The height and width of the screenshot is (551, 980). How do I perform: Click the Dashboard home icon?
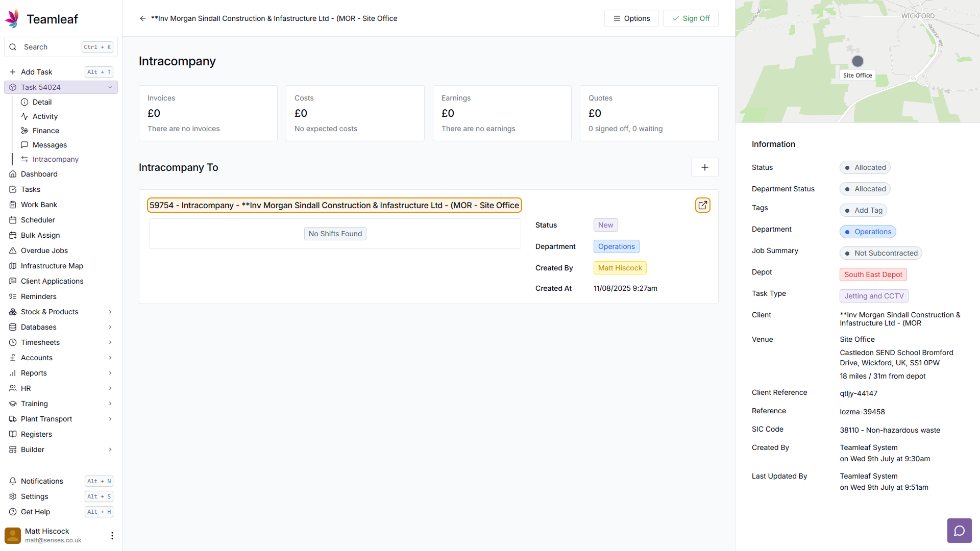(13, 174)
